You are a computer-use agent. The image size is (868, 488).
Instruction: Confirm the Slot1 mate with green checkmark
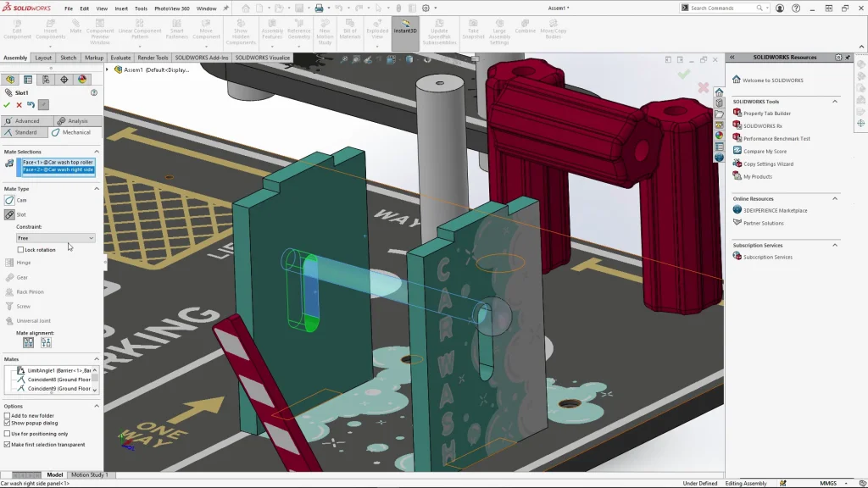click(7, 105)
